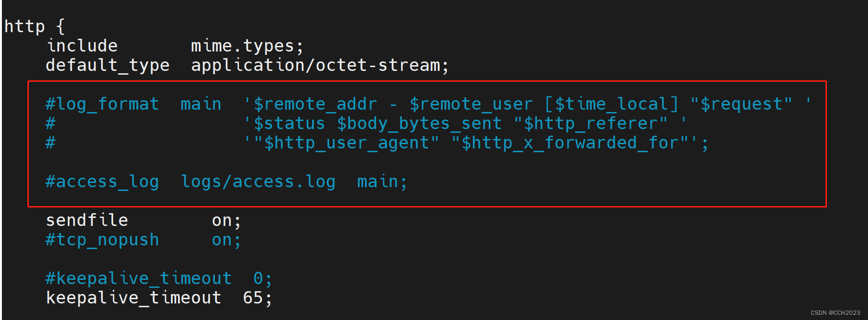
Task: Click the commented "#log_format" directive
Action: (x=102, y=104)
